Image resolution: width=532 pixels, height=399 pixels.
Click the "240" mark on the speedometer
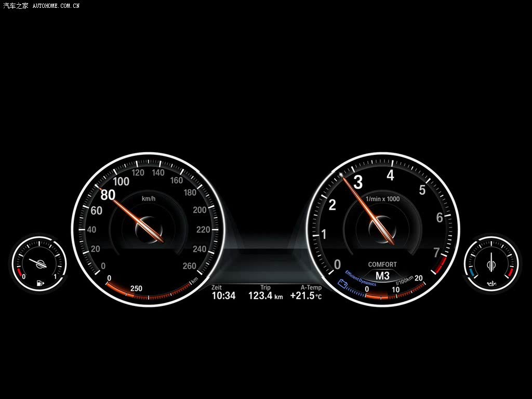199,249
